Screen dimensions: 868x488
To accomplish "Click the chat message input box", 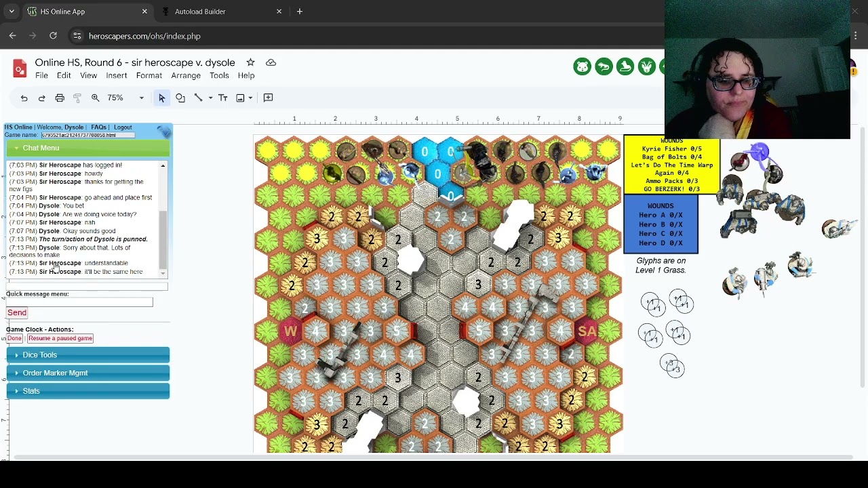I will click(x=87, y=286).
